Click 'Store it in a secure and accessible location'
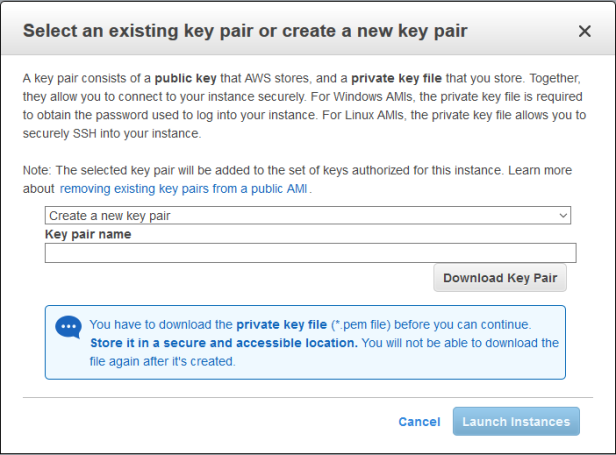Viewport: 616px width, 455px height. coord(223,343)
